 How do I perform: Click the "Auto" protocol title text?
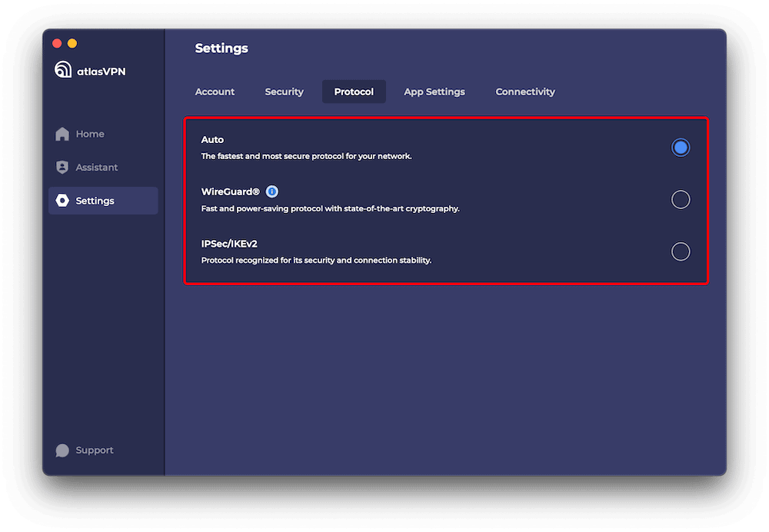(x=212, y=140)
